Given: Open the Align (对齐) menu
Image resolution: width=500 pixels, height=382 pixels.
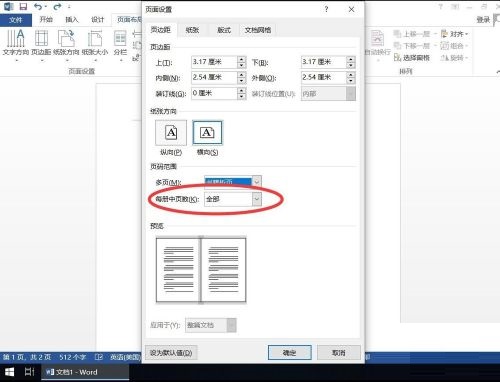Looking at the screenshot, I should coord(455,34).
